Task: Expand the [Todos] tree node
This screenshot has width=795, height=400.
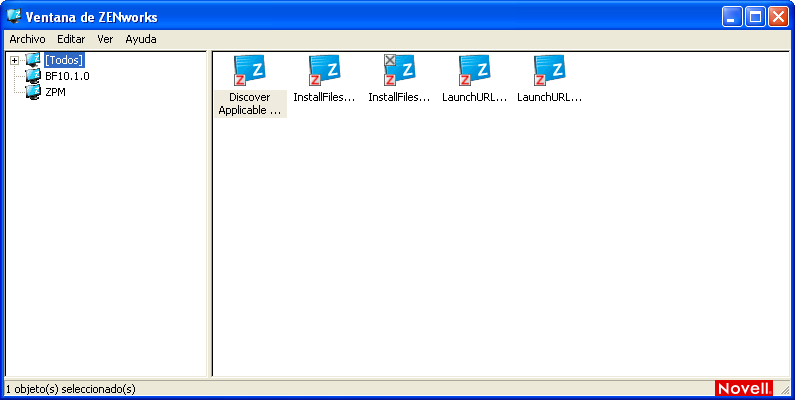Action: click(x=14, y=61)
